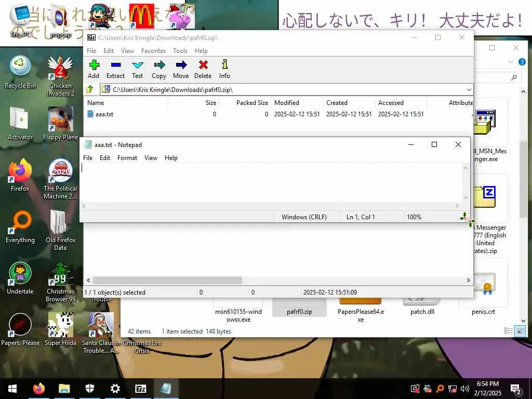Open the 7-Zip address path dropdown
The height and width of the screenshot is (399, 532).
click(x=469, y=89)
